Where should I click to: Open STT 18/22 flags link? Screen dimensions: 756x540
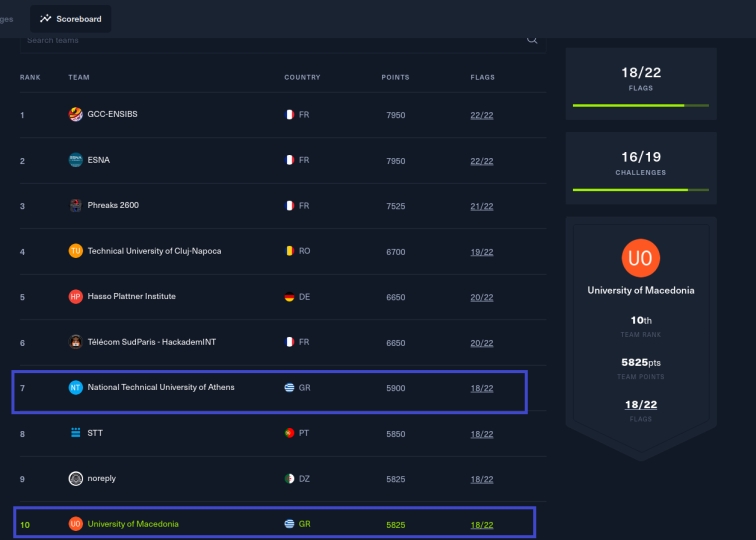pos(482,434)
